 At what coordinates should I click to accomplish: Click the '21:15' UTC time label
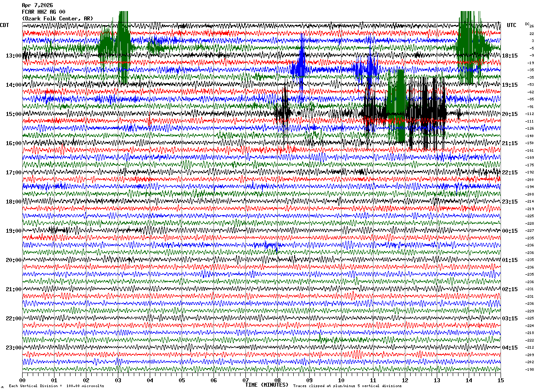pyautogui.click(x=509, y=143)
